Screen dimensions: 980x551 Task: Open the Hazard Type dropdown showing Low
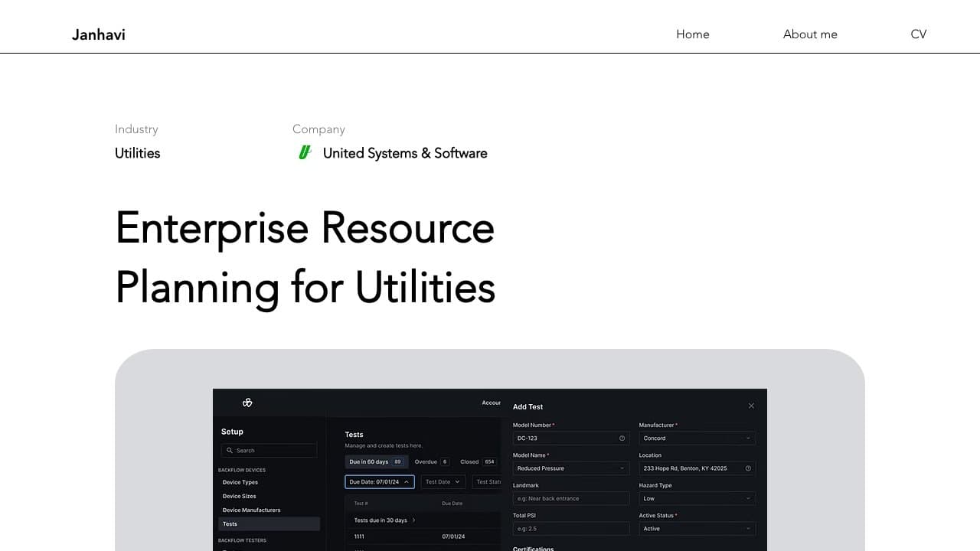[x=697, y=498]
